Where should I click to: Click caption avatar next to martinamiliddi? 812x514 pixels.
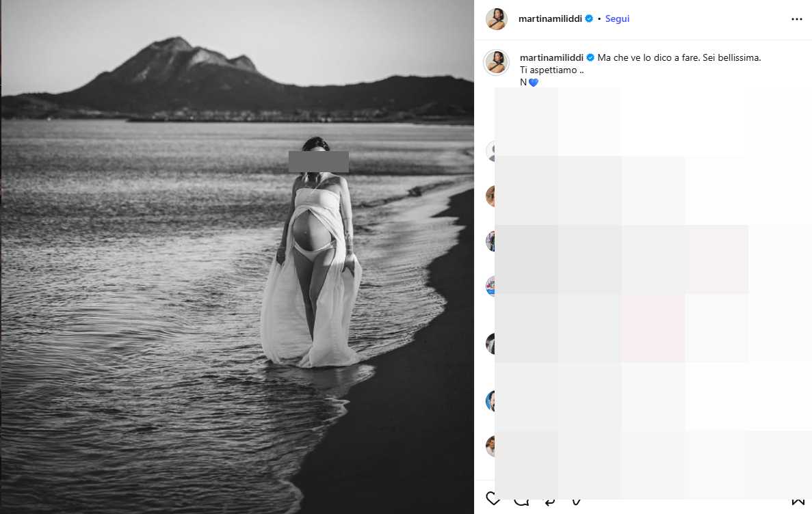pos(496,62)
